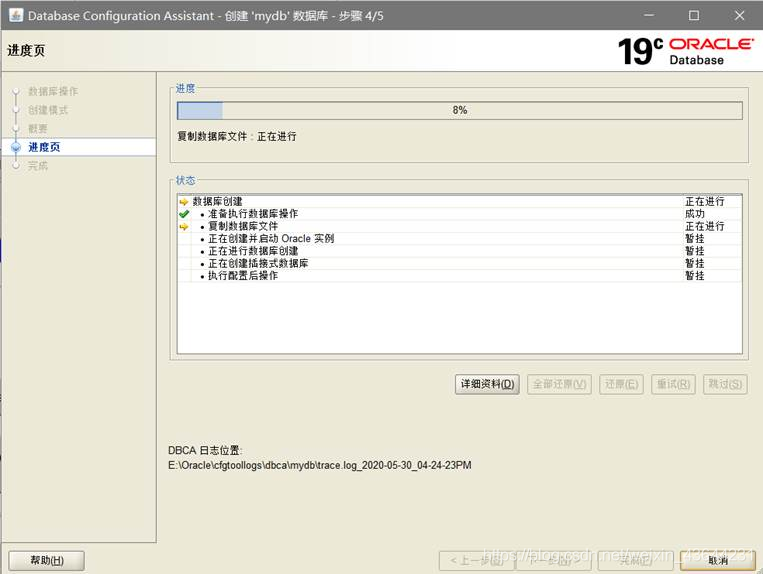Image resolution: width=763 pixels, height=574 pixels.
Task: Click the DBCA 日志位置 label
Action: (205, 450)
